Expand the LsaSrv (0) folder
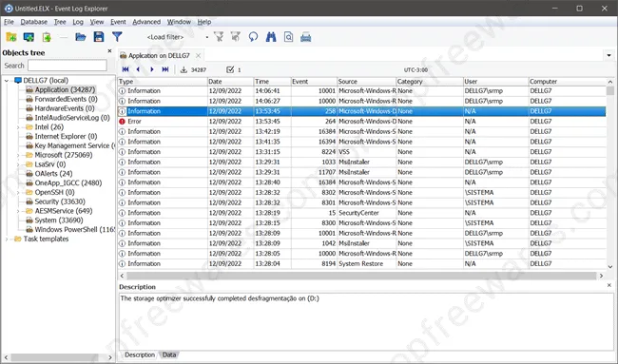This screenshot has height=364, width=618. [x=18, y=164]
